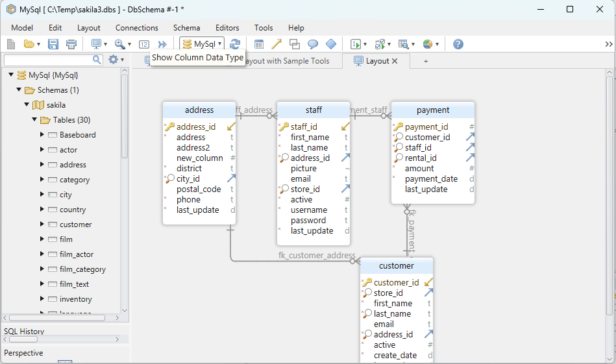Open the Connections menu
Viewport: 616px width, 364px height.
coord(137,28)
